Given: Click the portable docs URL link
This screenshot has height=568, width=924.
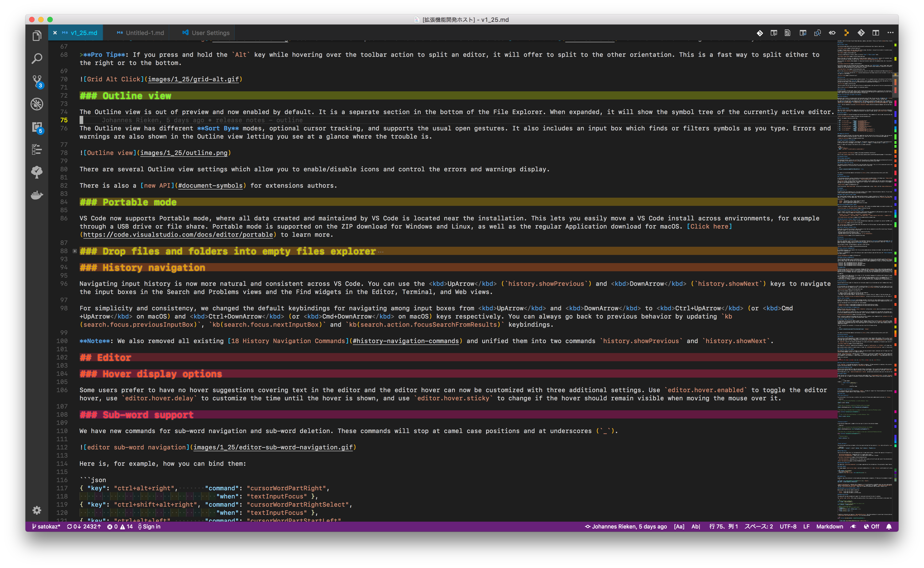Looking at the screenshot, I should [178, 235].
